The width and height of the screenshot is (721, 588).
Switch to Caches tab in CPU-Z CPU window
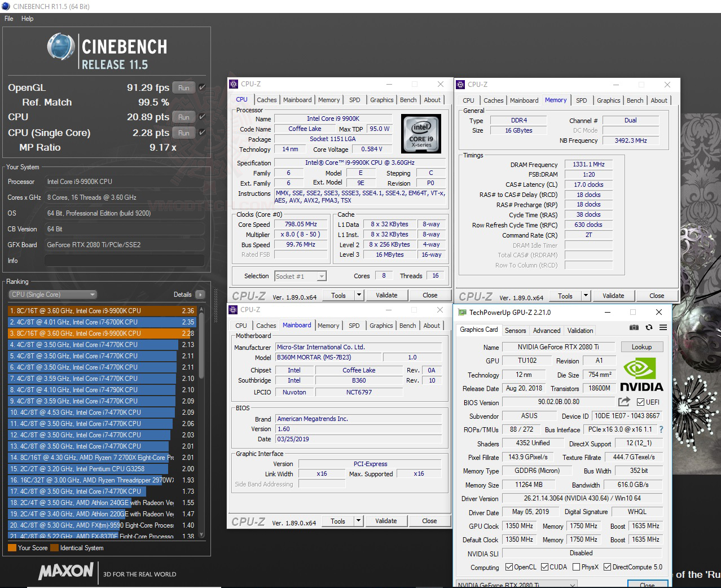click(266, 100)
